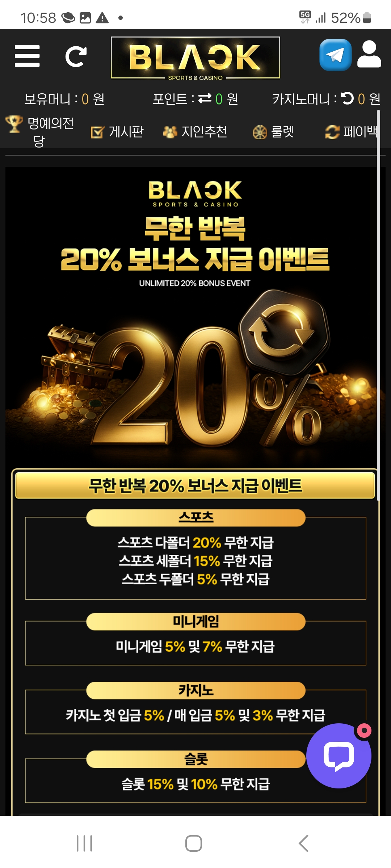Tap the point exchange arrows icon

coord(205,98)
